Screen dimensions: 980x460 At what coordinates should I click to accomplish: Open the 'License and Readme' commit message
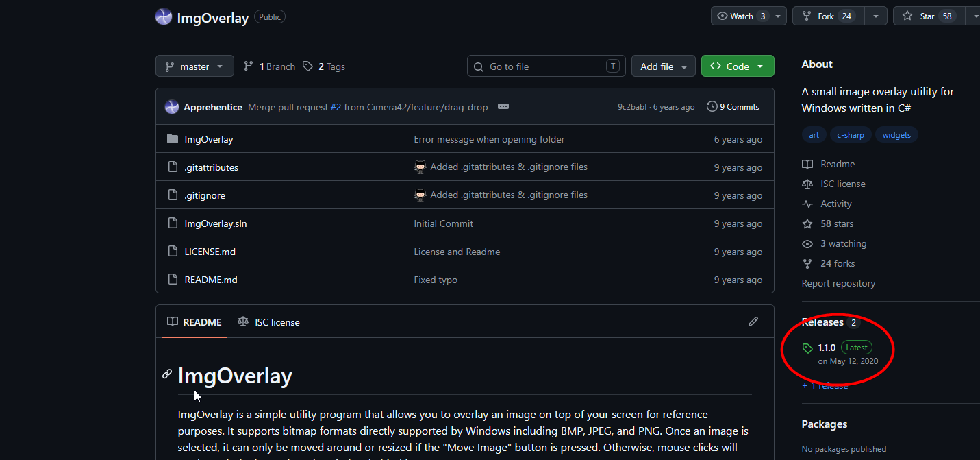click(x=457, y=252)
